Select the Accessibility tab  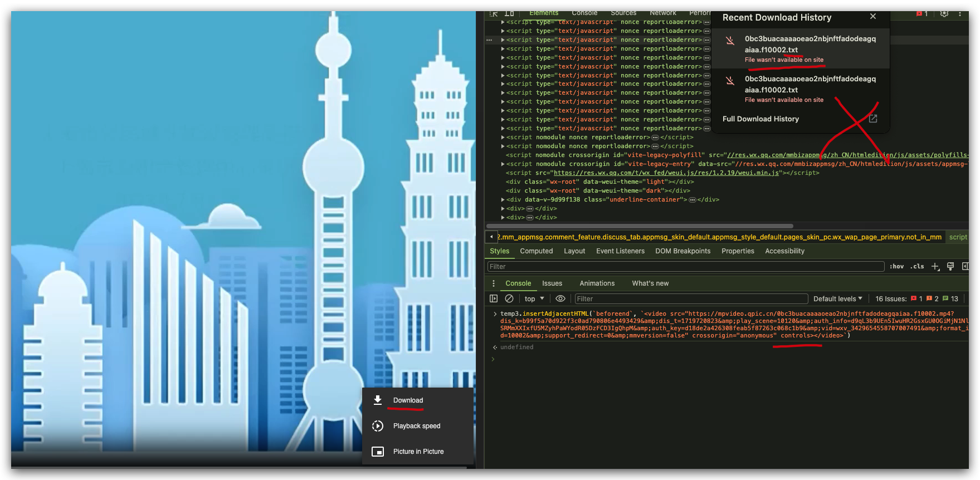point(784,251)
